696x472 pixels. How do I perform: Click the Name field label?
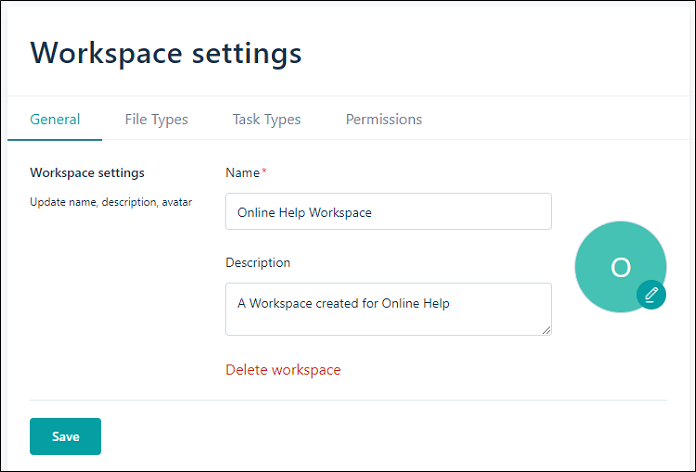click(x=242, y=173)
